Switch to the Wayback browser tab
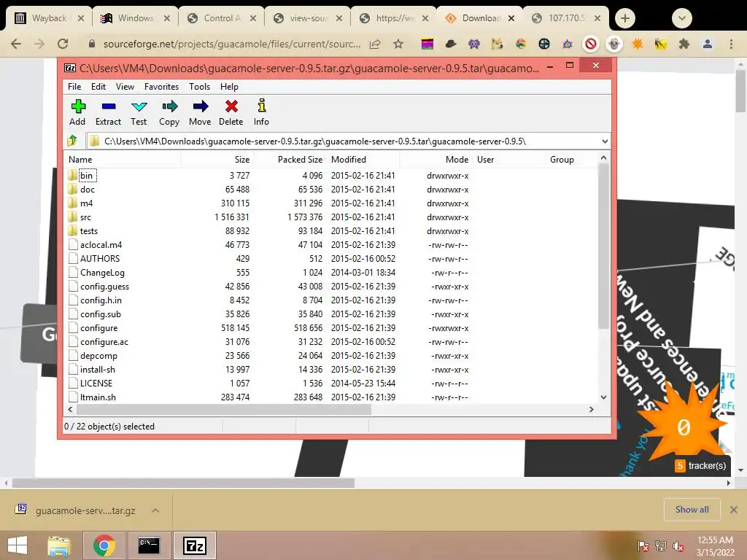Screen dimensions: 747x560 (x=48, y=18)
